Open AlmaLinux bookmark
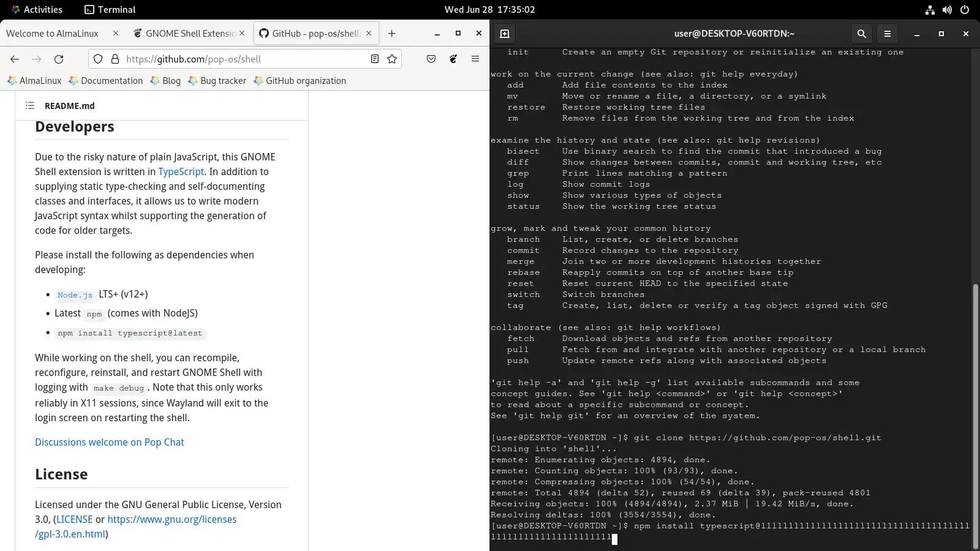 [34, 81]
